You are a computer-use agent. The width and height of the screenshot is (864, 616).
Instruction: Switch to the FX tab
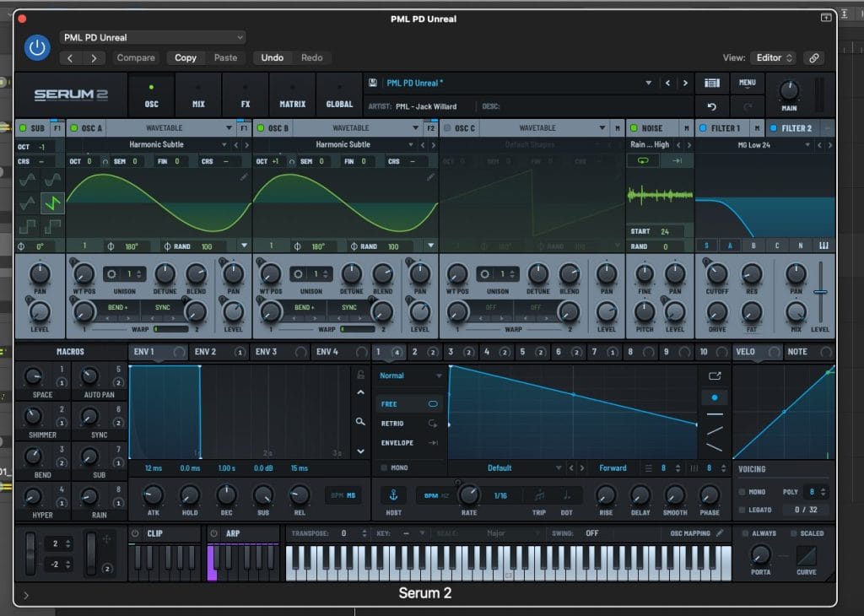pos(246,95)
